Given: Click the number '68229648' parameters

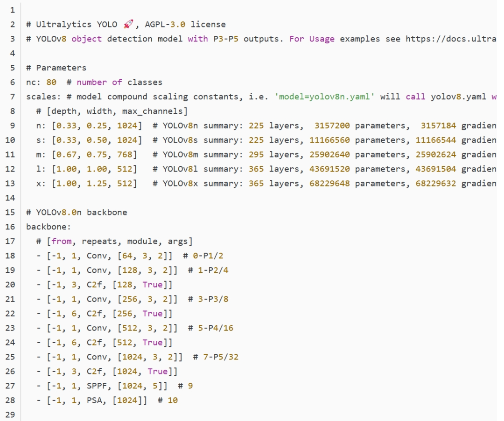Looking at the screenshot, I should pos(329,183).
